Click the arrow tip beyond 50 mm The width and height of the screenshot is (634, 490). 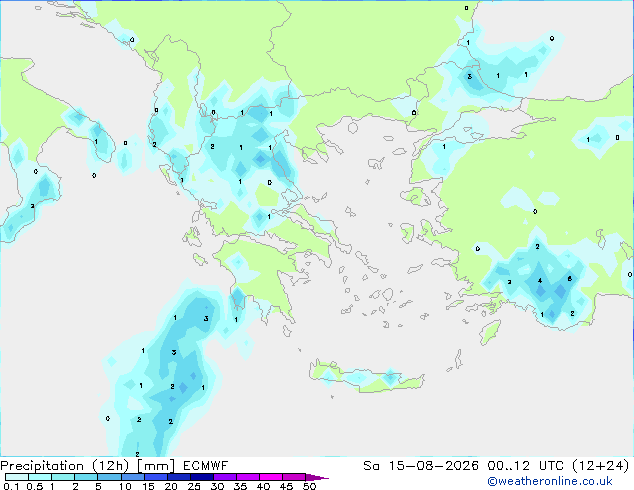click(x=317, y=478)
